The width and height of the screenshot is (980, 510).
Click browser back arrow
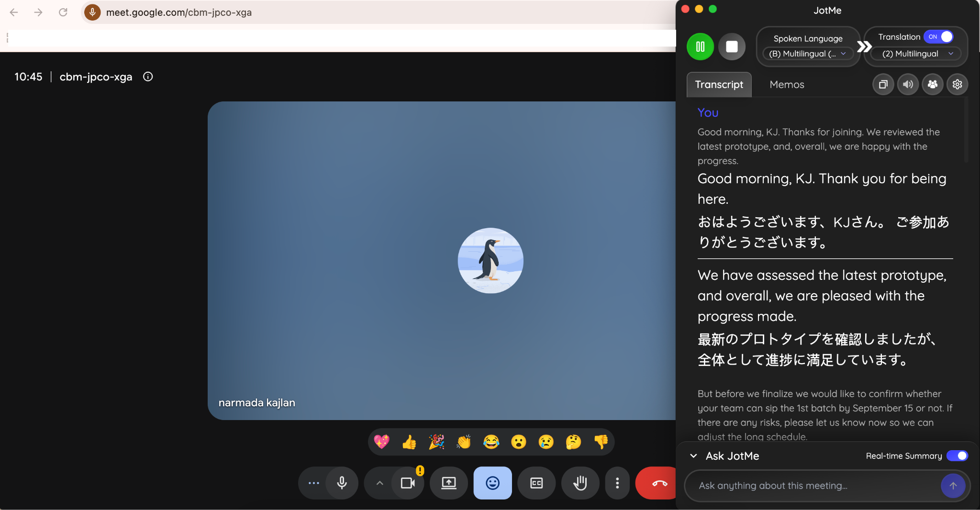click(14, 12)
